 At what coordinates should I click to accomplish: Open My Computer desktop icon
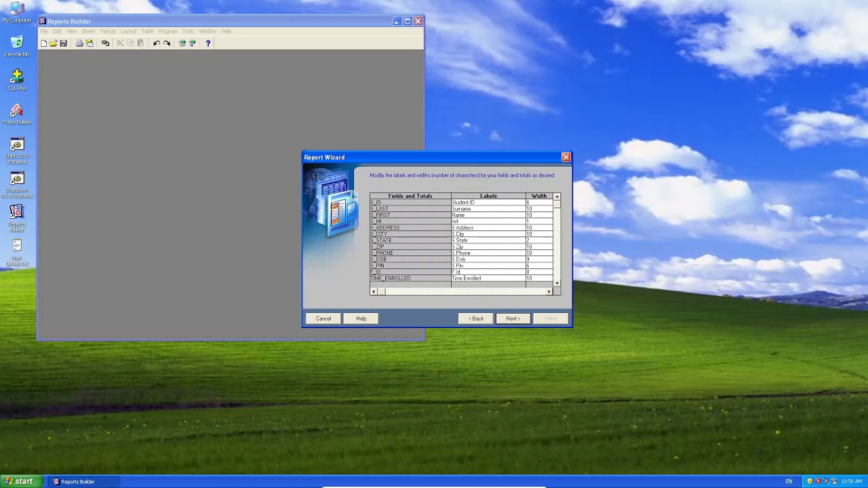tap(17, 13)
